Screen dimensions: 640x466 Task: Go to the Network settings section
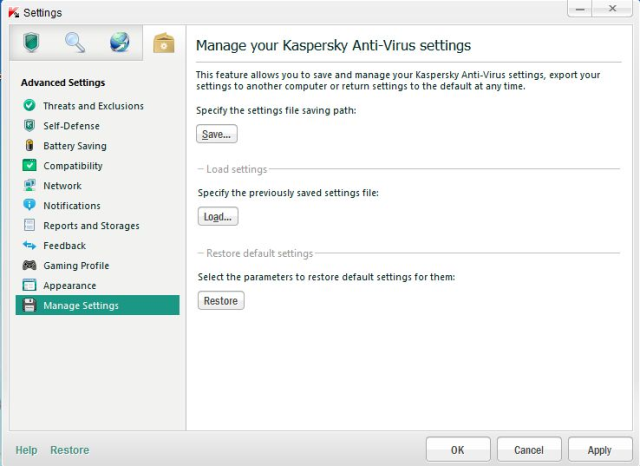[62, 186]
